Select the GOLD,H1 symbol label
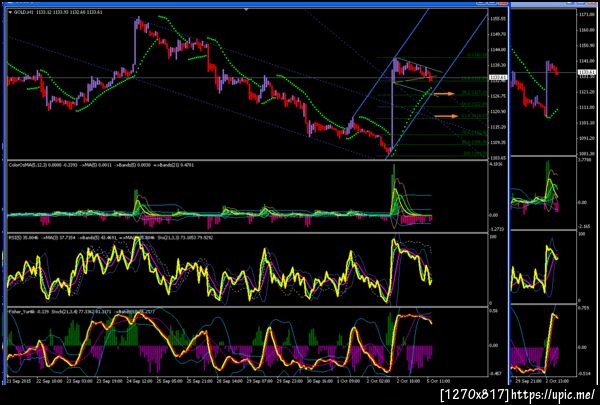 24,12
